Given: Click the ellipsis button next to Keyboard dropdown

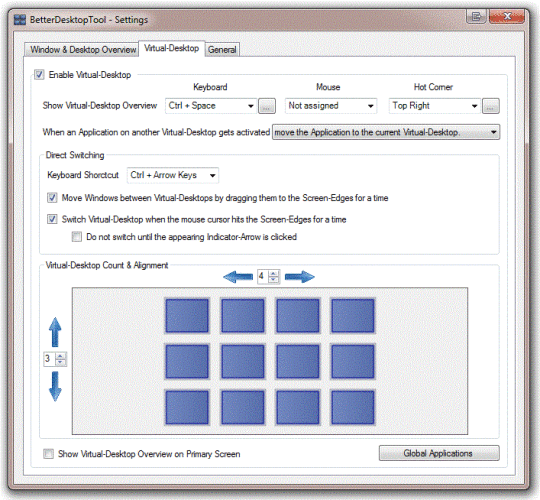Looking at the screenshot, I should 267,106.
